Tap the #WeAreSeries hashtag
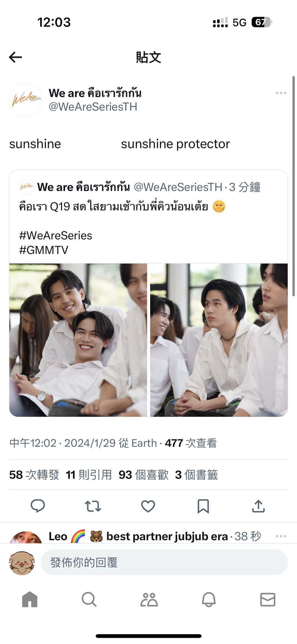The image size is (297, 644). click(x=56, y=236)
